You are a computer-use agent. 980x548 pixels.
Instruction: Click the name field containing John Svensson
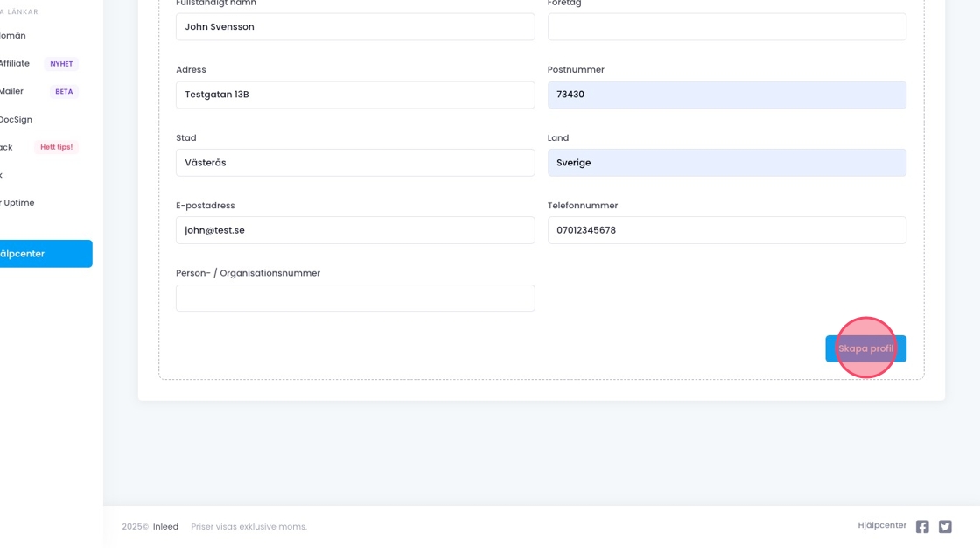coord(354,27)
